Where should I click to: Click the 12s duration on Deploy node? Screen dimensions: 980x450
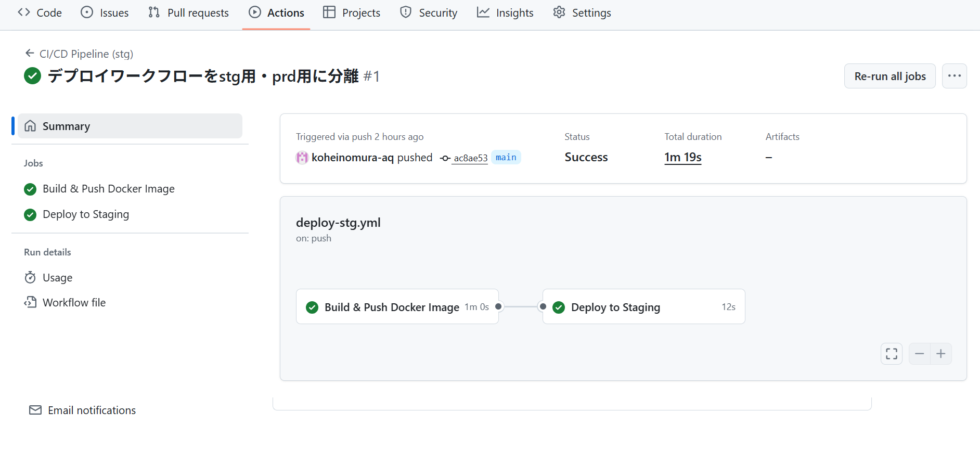tap(728, 307)
